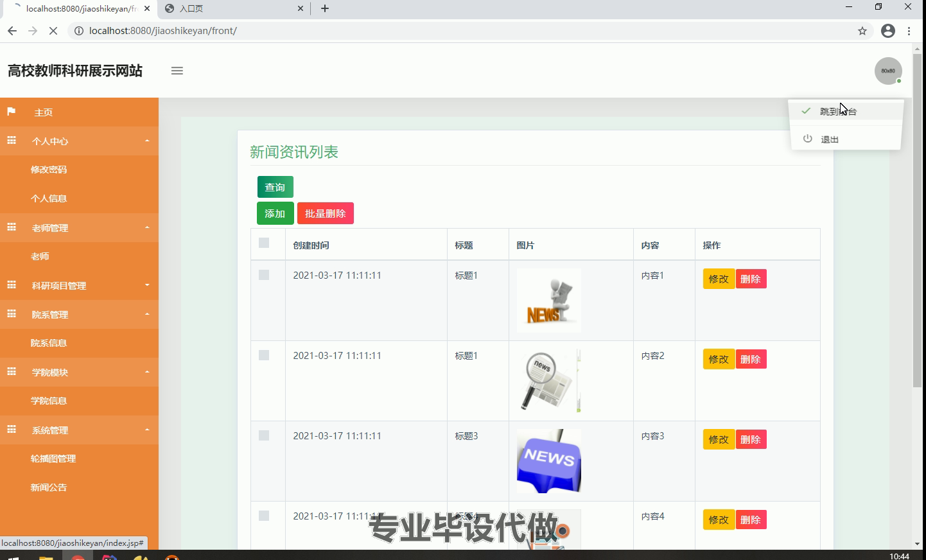Check the row with 内容4
The image size is (926, 560).
tap(264, 516)
